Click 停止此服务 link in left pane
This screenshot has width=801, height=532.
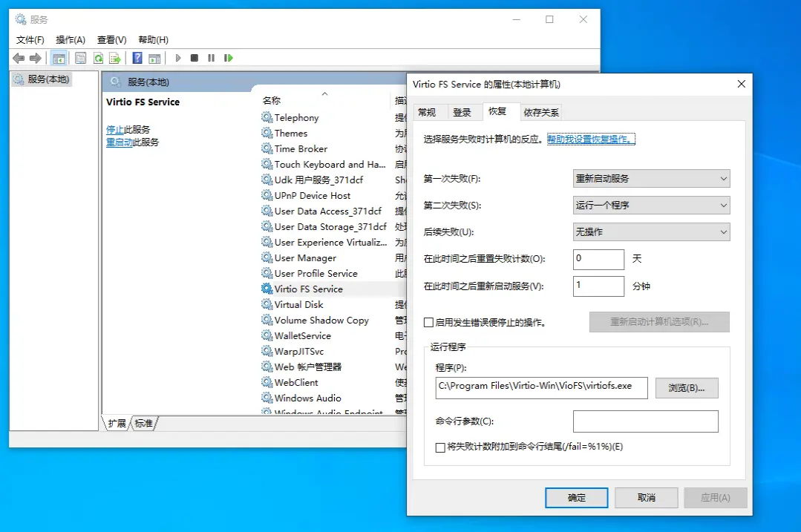pos(130,128)
